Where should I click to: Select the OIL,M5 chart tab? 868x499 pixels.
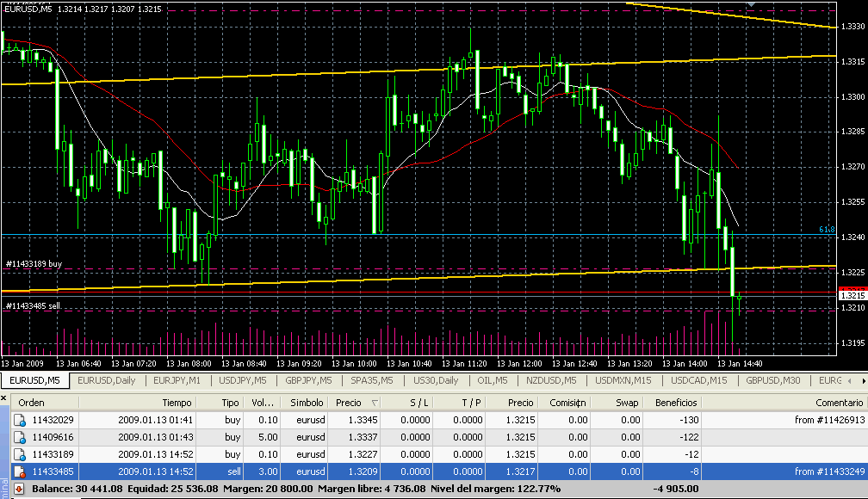493,380
